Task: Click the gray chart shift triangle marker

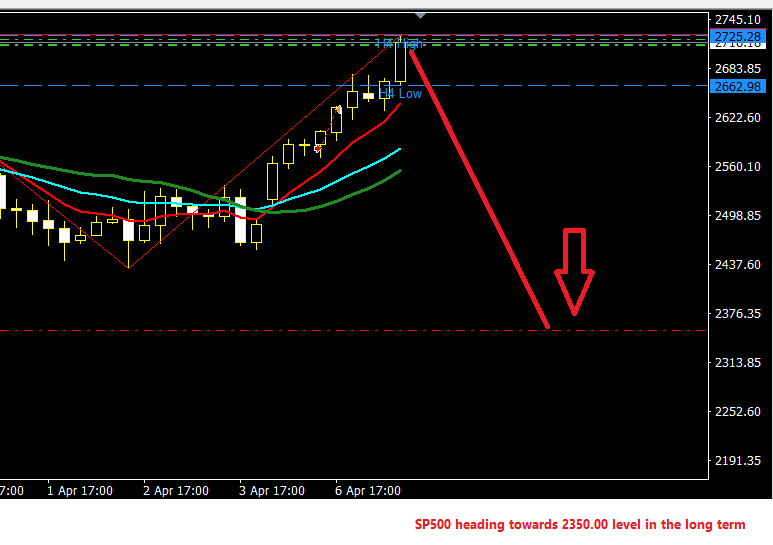Action: tap(420, 16)
